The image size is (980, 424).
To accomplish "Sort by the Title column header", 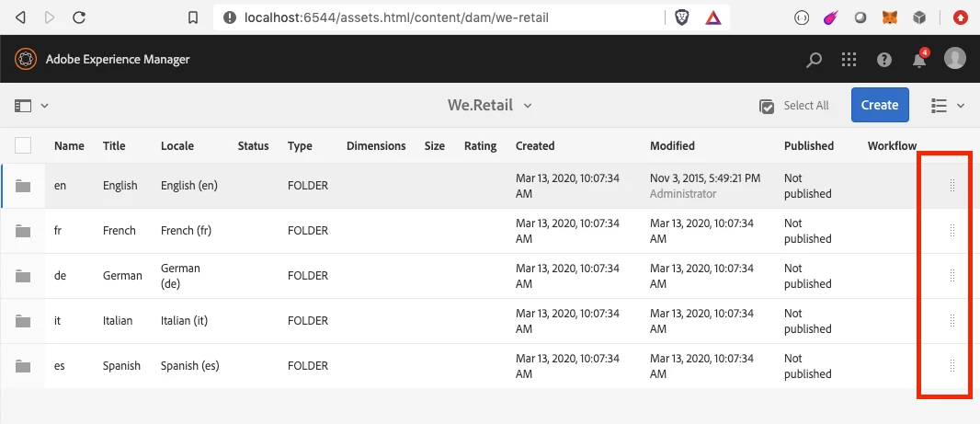I will (114, 145).
